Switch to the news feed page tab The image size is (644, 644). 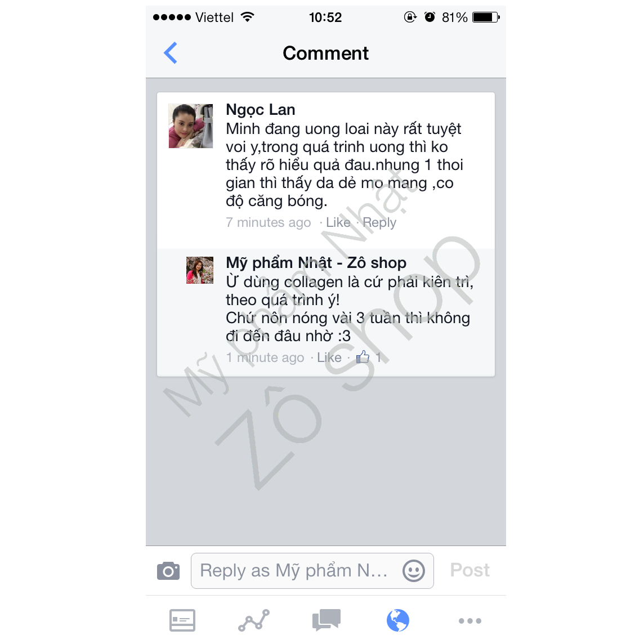182,620
